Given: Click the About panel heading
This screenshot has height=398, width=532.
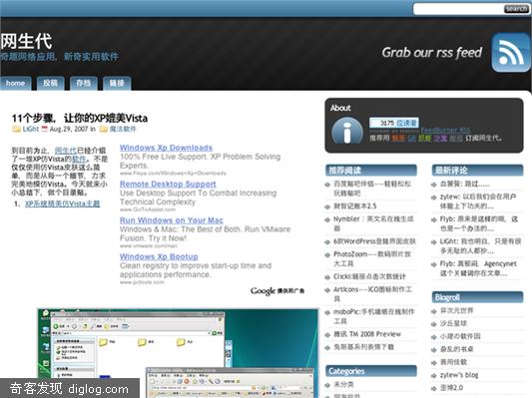Looking at the screenshot, I should click(x=340, y=108).
